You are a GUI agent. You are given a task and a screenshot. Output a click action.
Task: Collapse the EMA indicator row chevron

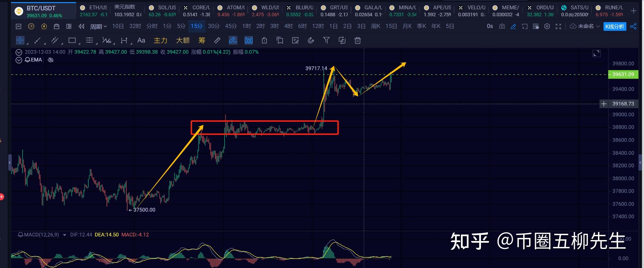point(19,60)
